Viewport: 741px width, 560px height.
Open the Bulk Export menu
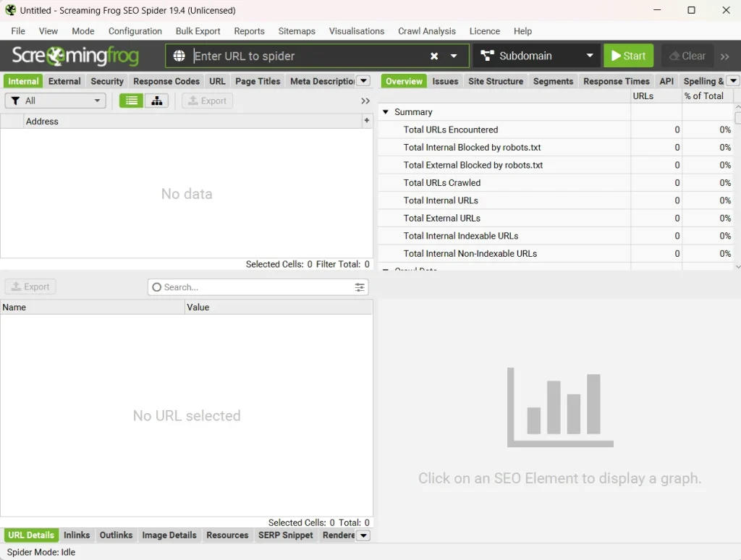198,30
